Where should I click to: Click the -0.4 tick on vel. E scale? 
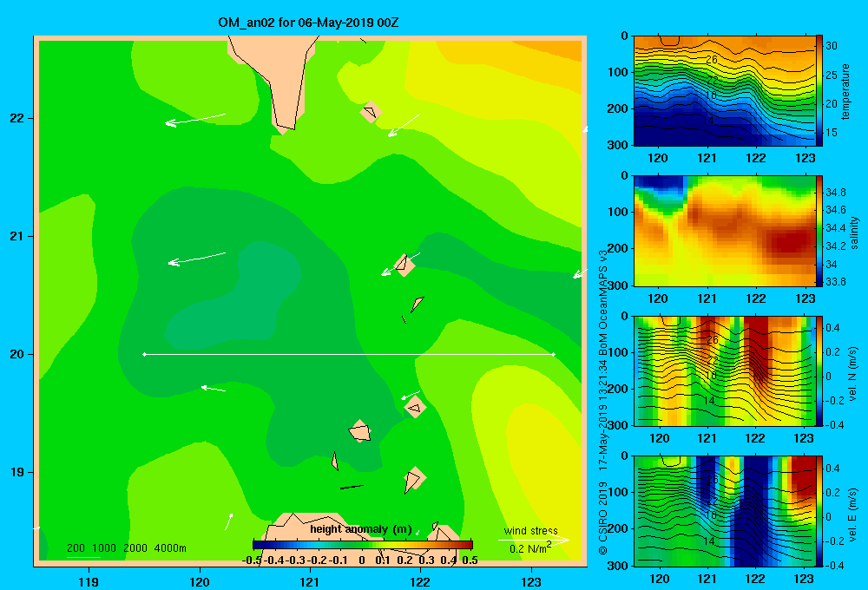(834, 565)
